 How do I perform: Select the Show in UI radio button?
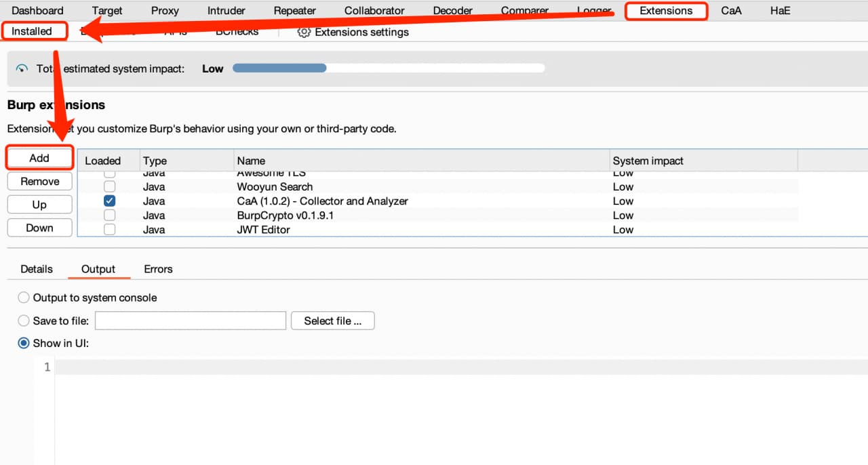[24, 343]
